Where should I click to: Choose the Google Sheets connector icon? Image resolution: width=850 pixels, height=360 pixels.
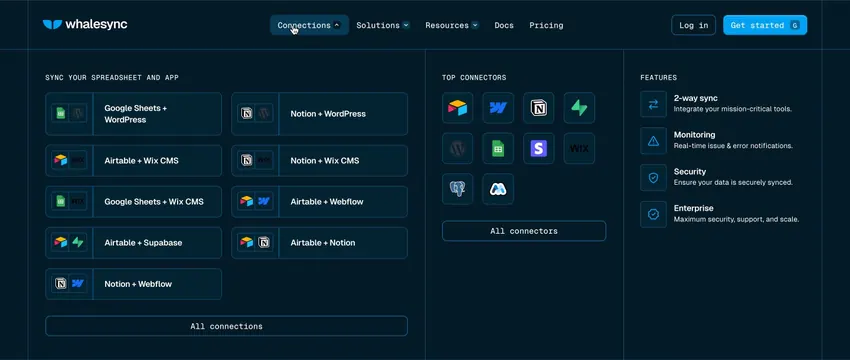coord(498,149)
